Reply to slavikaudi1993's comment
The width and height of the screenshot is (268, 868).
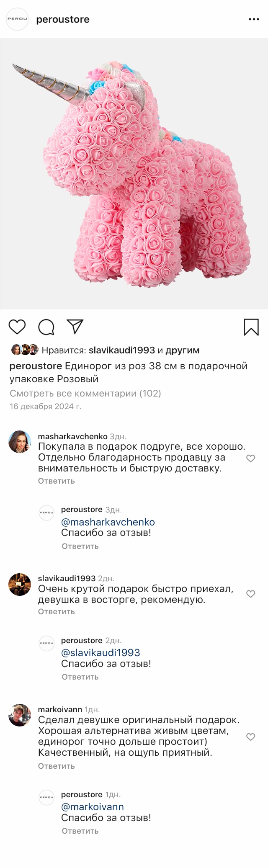[57, 612]
